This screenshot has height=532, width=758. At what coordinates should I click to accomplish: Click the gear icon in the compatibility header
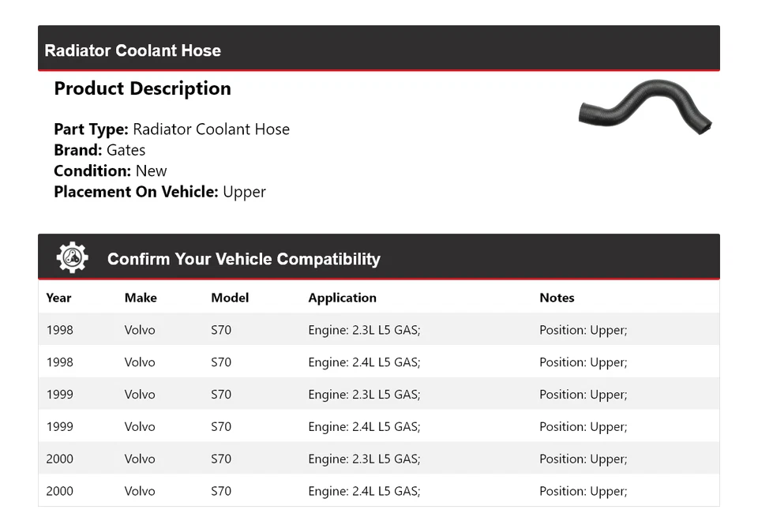pyautogui.click(x=72, y=258)
